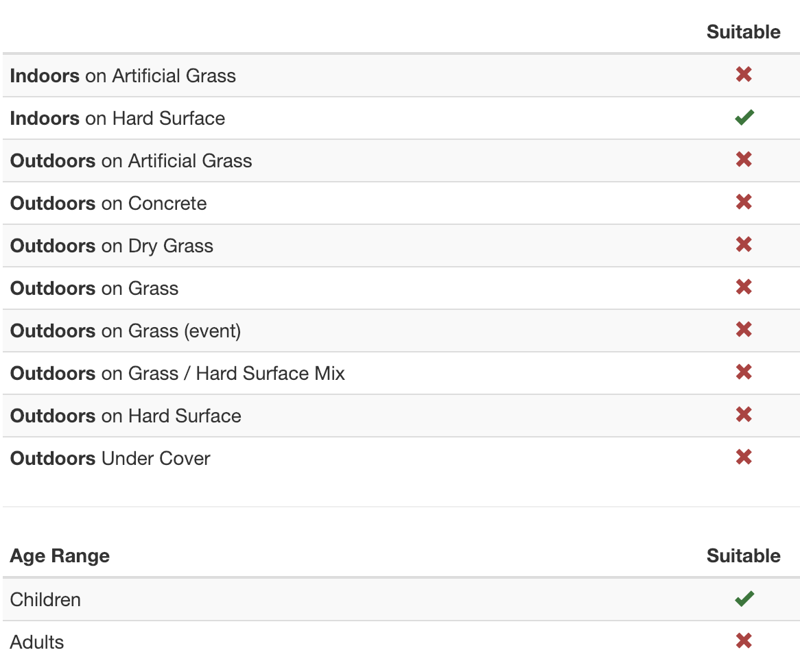Select the Children row label
The width and height of the screenshot is (800, 672).
pyautogui.click(x=45, y=600)
